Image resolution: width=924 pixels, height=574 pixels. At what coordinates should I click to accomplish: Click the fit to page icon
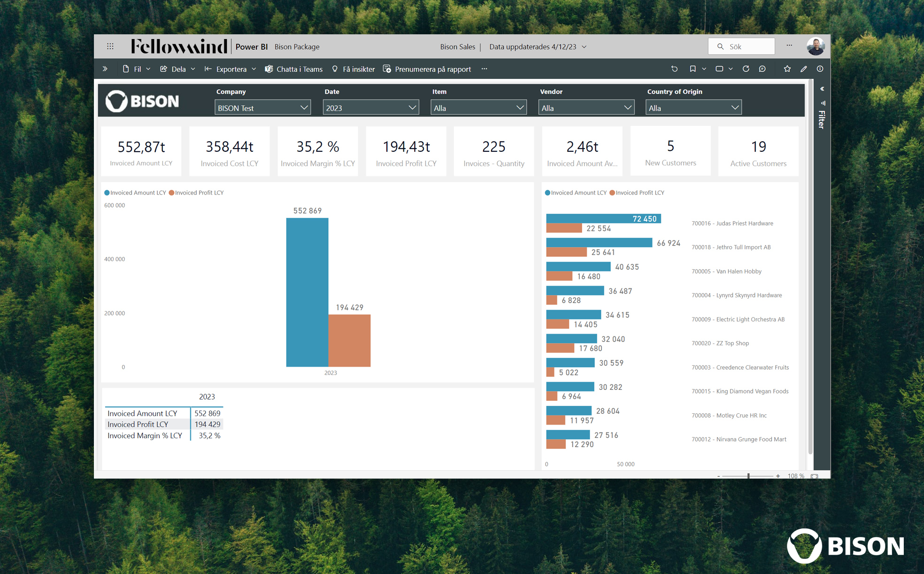pos(815,476)
